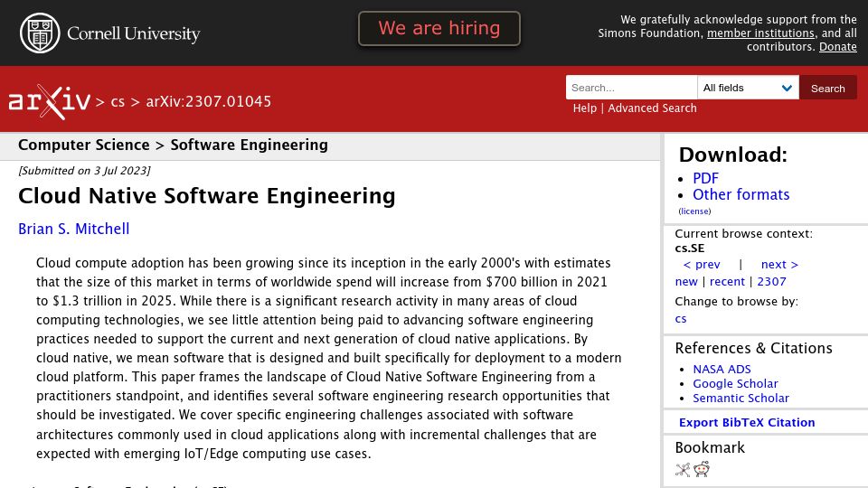Download the PDF

point(705,178)
